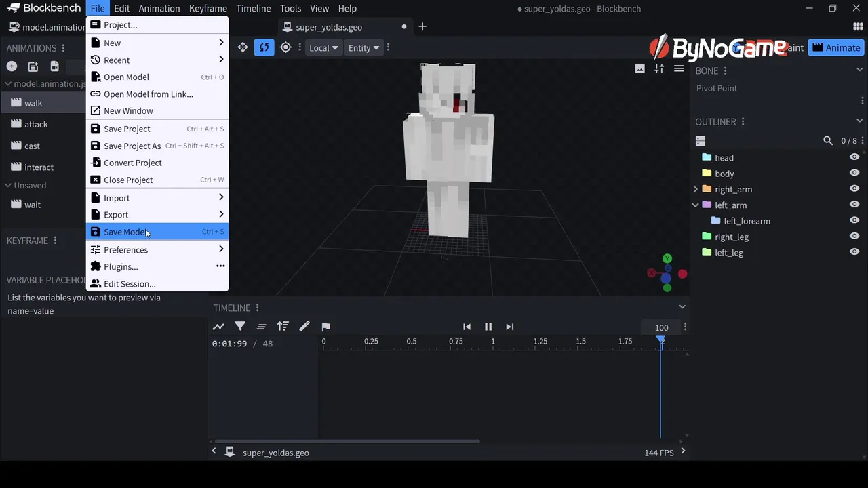Toggle visibility of the left_arm bone

point(854,205)
